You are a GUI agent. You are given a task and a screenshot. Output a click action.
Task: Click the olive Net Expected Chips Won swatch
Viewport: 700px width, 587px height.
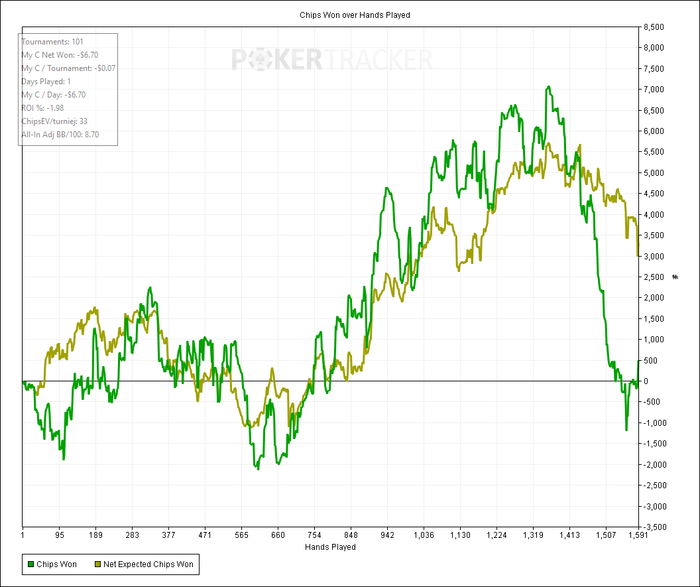(x=98, y=564)
